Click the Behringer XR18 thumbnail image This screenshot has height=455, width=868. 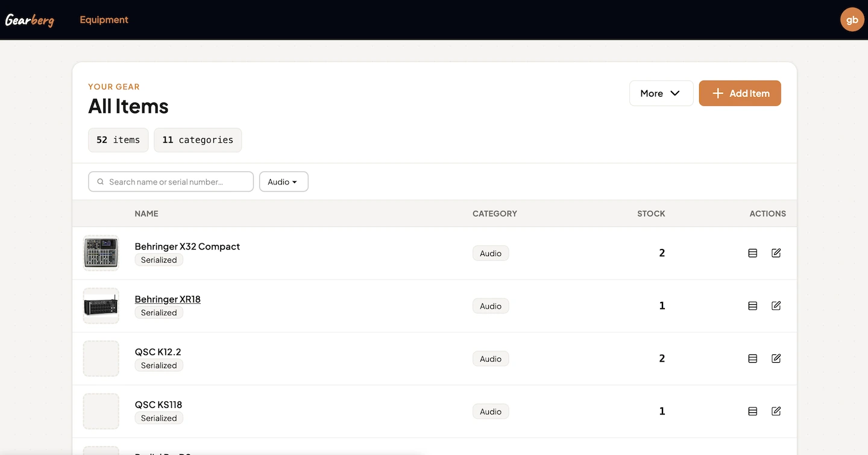point(101,306)
